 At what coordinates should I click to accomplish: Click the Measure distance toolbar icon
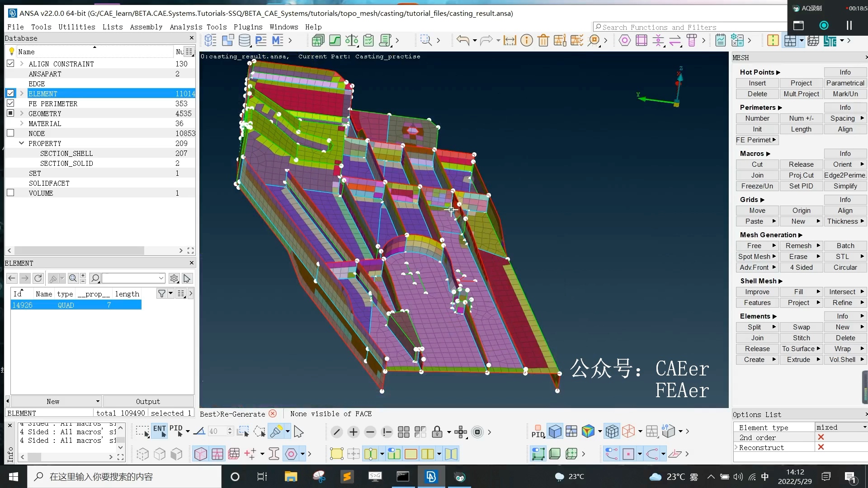pyautogui.click(x=509, y=41)
